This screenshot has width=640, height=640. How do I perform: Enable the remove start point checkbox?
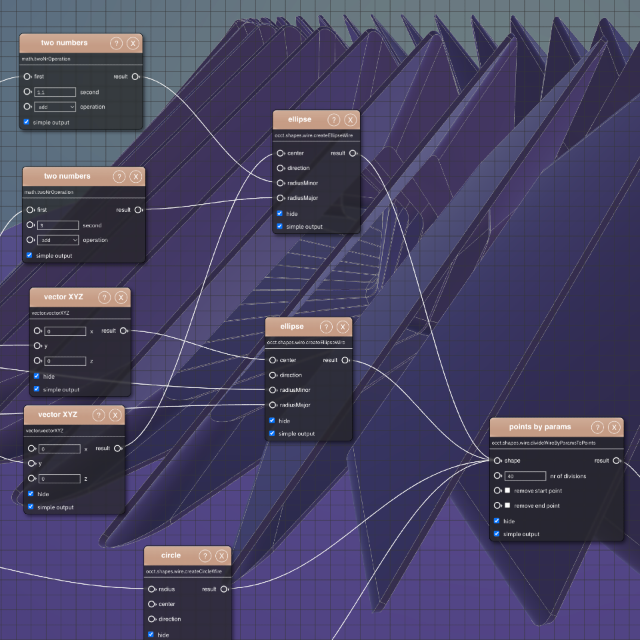point(507,491)
